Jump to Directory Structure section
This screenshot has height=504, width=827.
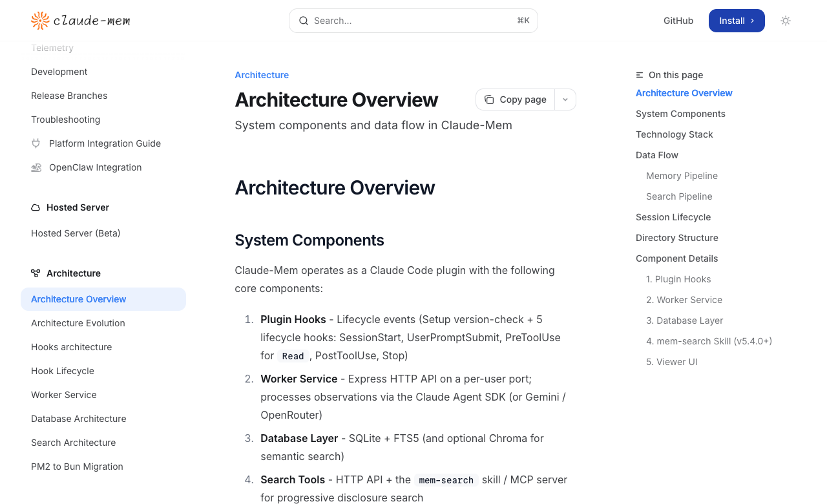click(x=677, y=238)
